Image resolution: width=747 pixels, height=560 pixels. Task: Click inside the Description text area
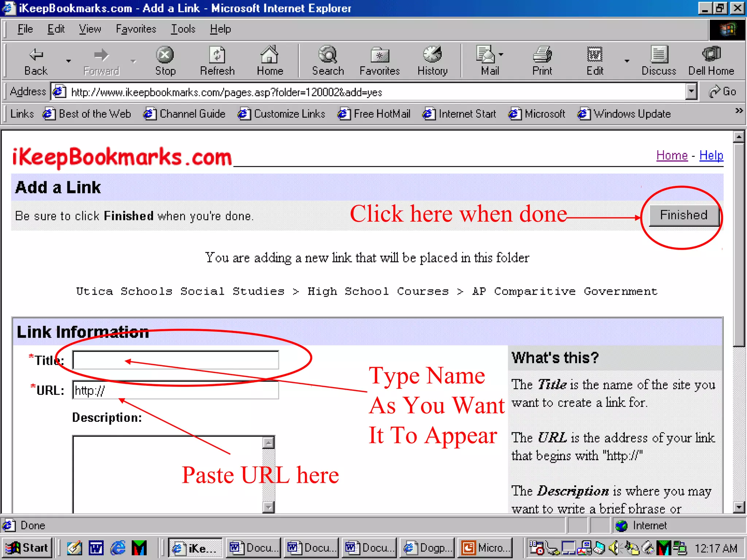coord(167,475)
